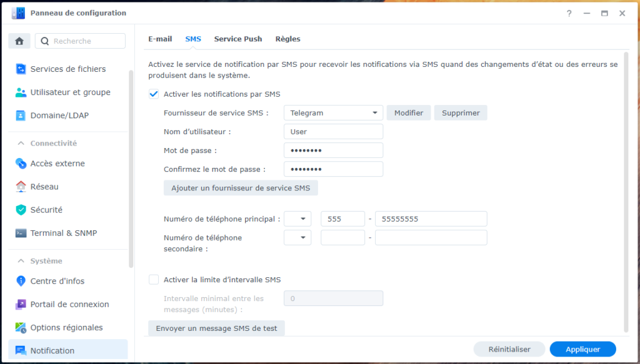
Task: Collapse the Connectivité section
Action: coord(21,143)
